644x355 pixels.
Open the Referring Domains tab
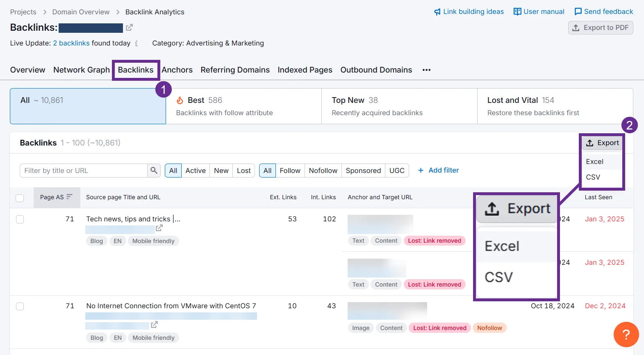[235, 70]
